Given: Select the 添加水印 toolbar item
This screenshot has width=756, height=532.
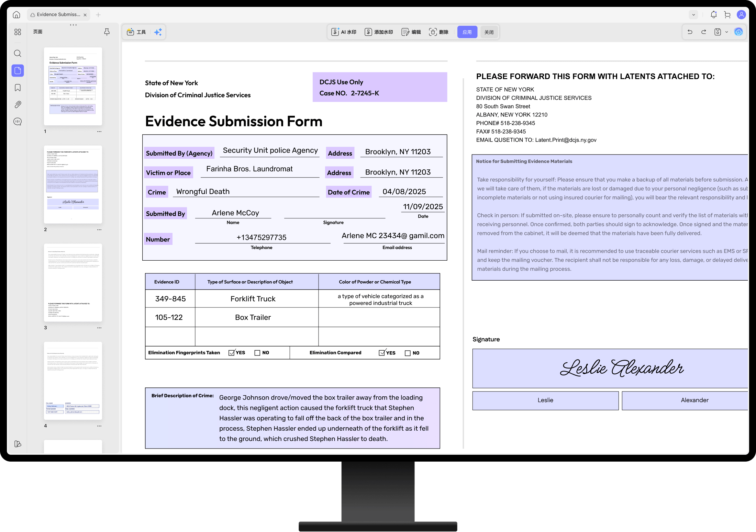Looking at the screenshot, I should pos(379,32).
